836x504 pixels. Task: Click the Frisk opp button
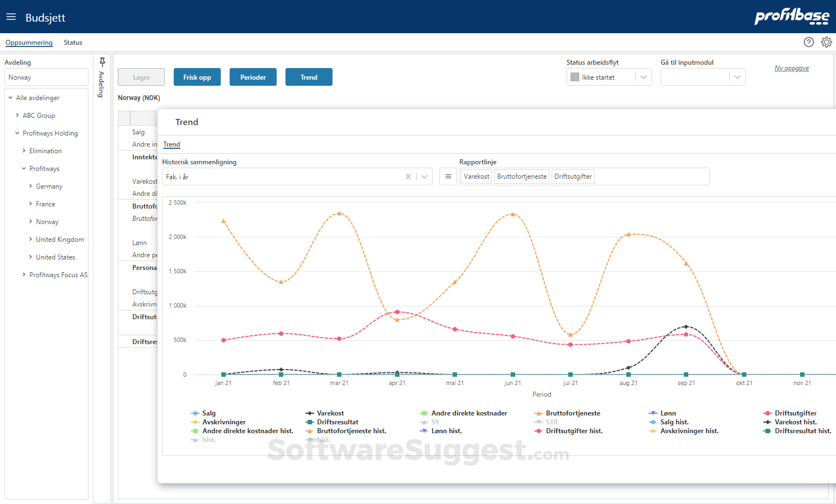coord(197,77)
